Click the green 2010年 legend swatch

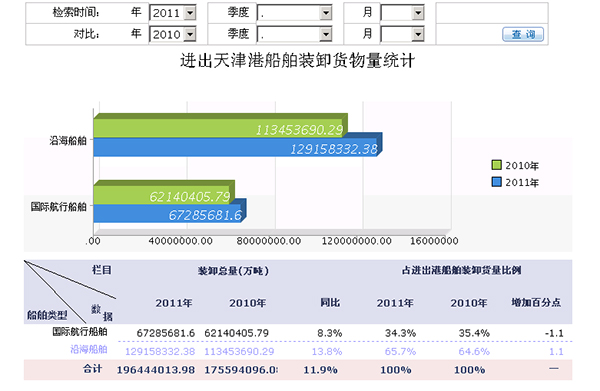point(496,165)
